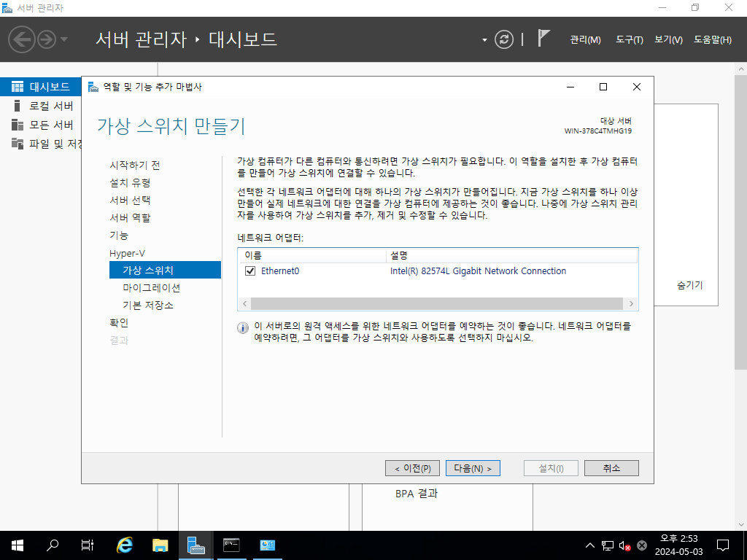Click the muted volume tray icon

pos(624,545)
